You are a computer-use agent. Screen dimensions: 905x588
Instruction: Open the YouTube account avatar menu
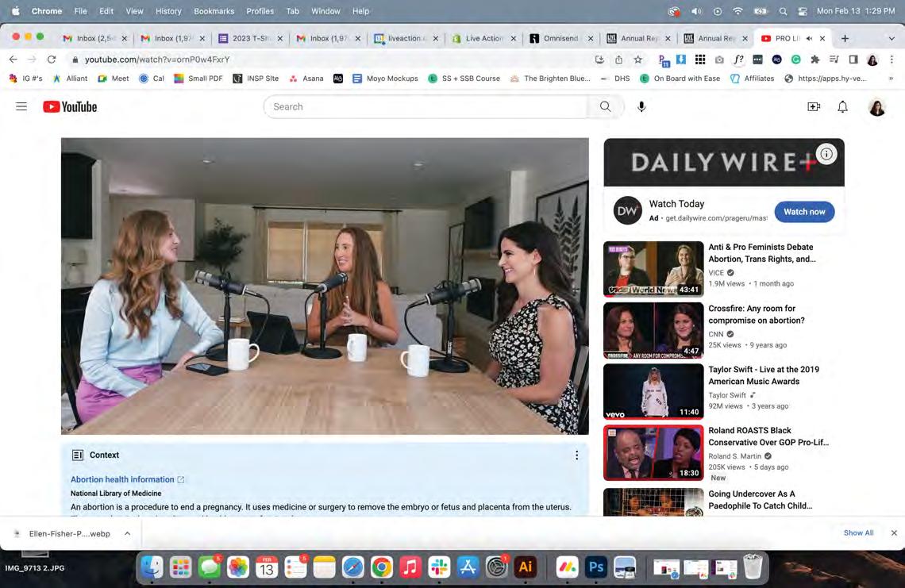(x=876, y=107)
